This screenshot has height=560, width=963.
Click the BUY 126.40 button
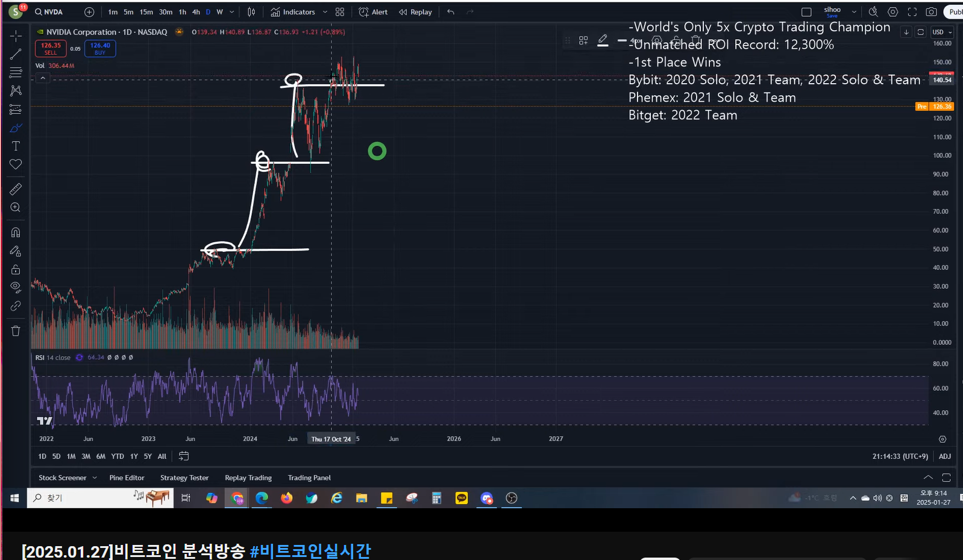click(100, 48)
